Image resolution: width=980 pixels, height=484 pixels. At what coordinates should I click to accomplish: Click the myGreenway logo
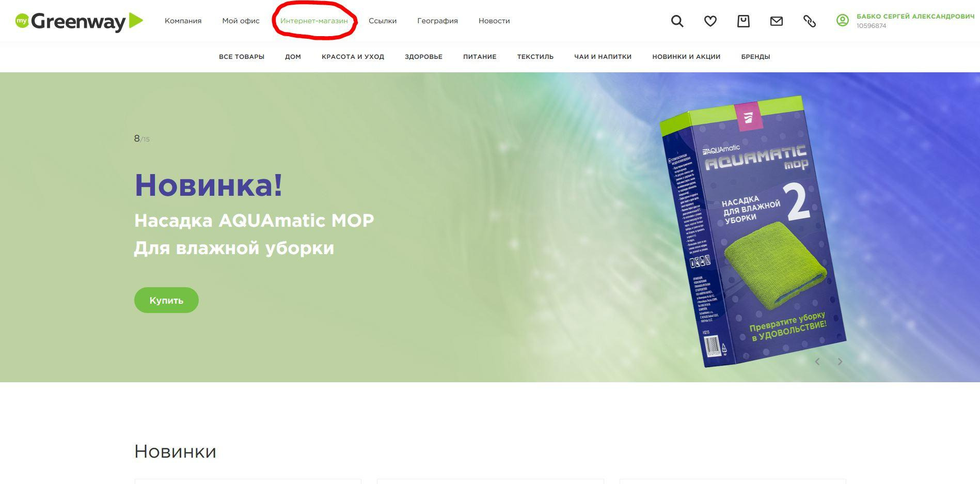click(x=79, y=21)
